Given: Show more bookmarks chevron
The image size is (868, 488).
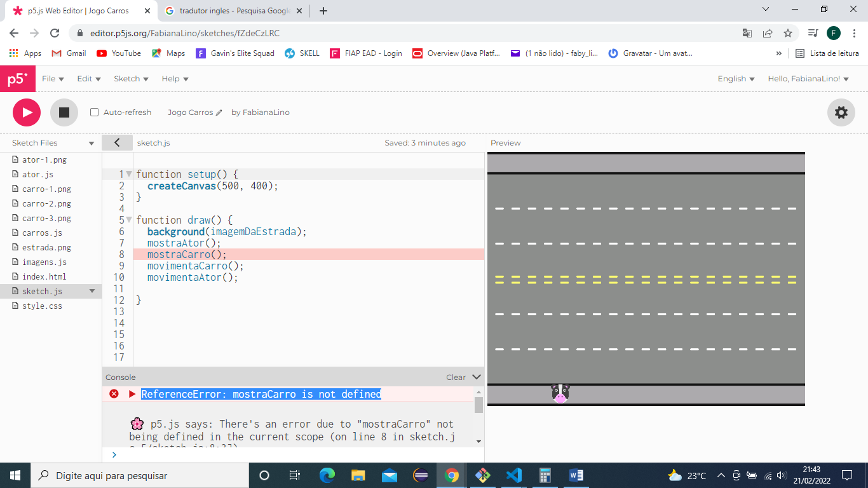Looking at the screenshot, I should click(779, 53).
